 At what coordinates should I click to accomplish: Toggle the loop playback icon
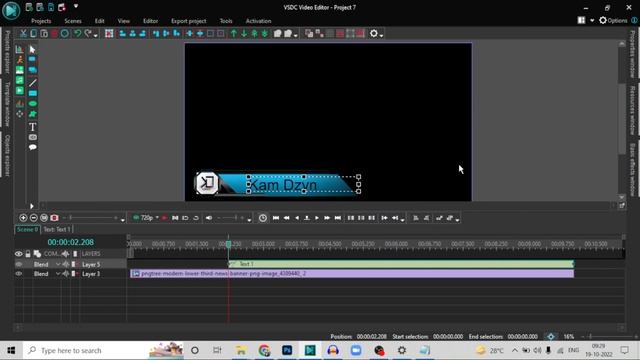pos(196,218)
